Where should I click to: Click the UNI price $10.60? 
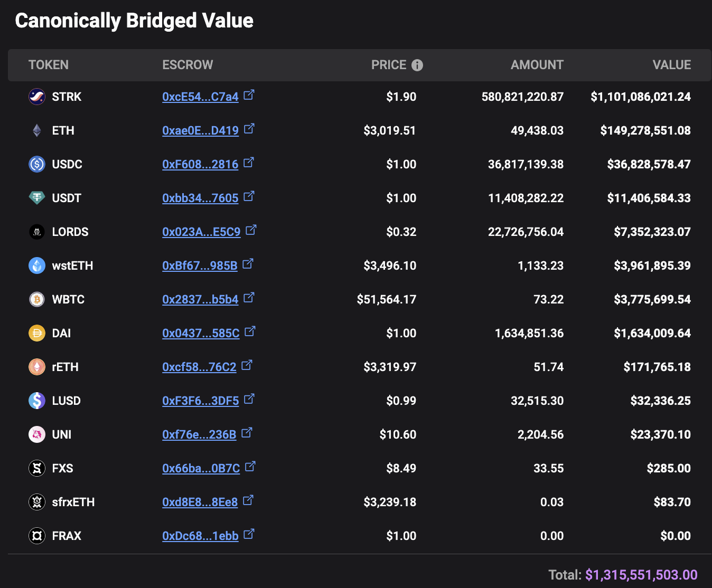(x=398, y=434)
